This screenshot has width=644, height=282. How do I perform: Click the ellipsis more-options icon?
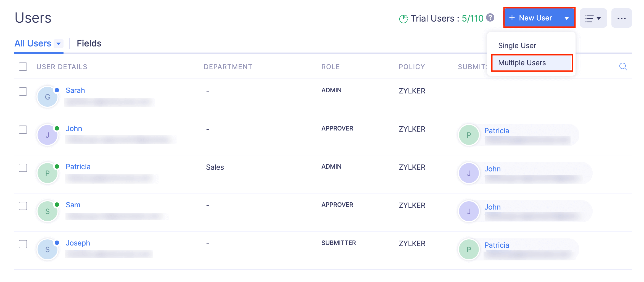pyautogui.click(x=621, y=18)
